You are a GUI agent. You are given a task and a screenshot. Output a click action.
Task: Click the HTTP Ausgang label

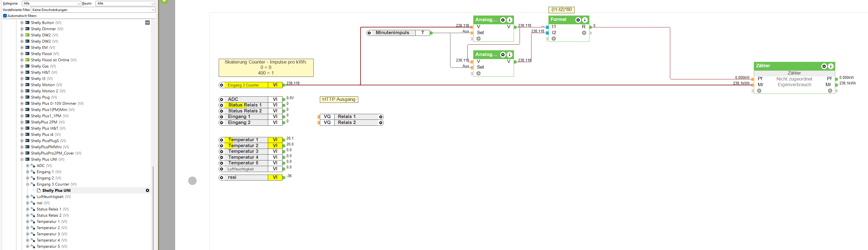(x=339, y=99)
